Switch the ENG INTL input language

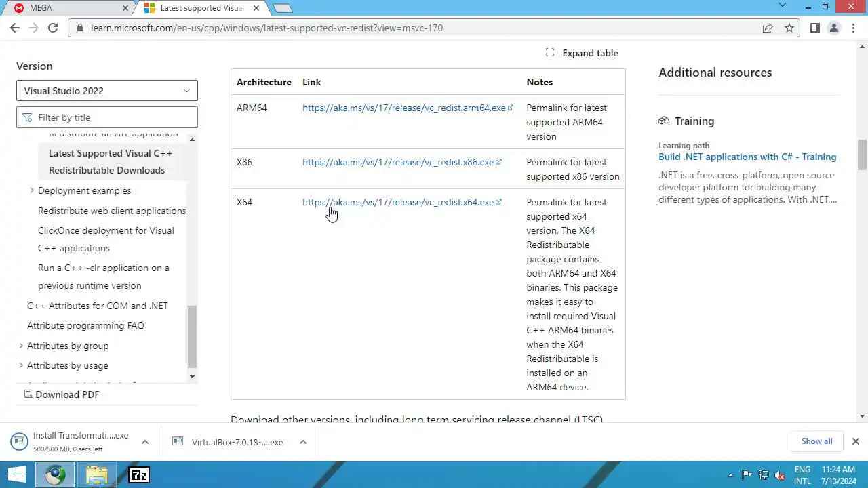(802, 475)
